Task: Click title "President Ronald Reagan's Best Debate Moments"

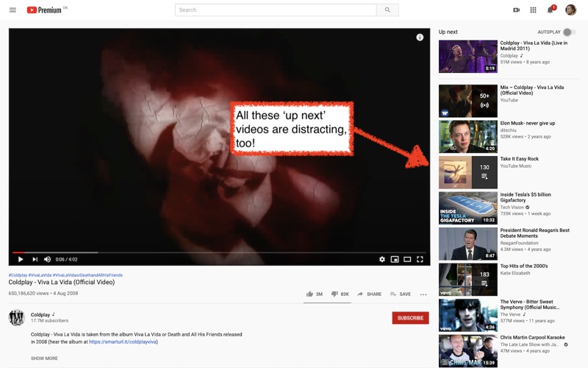Action: [535, 233]
